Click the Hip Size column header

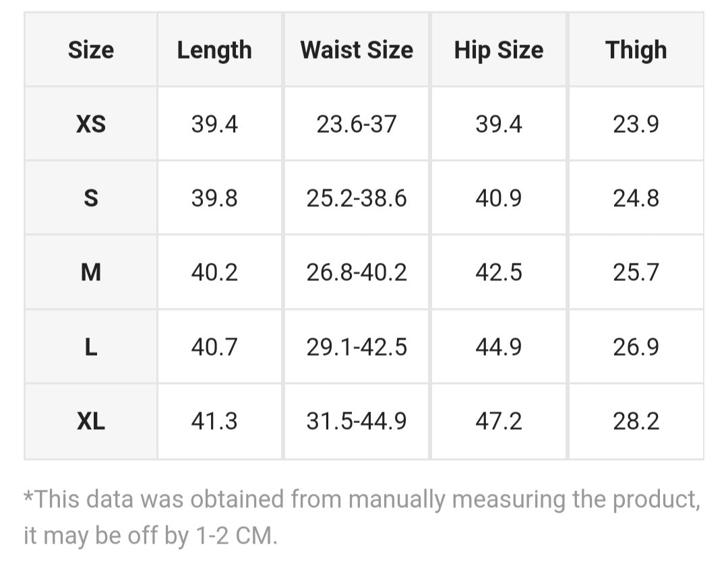[498, 51]
